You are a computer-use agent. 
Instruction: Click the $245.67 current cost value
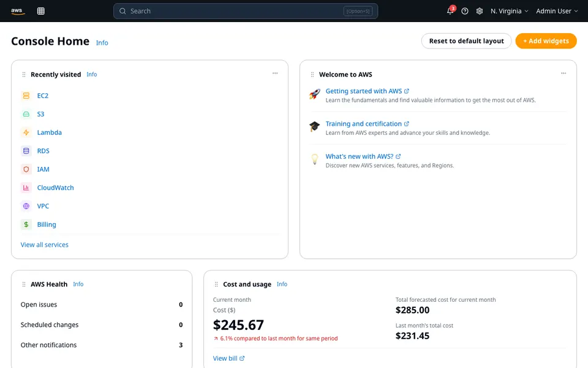tap(238, 325)
